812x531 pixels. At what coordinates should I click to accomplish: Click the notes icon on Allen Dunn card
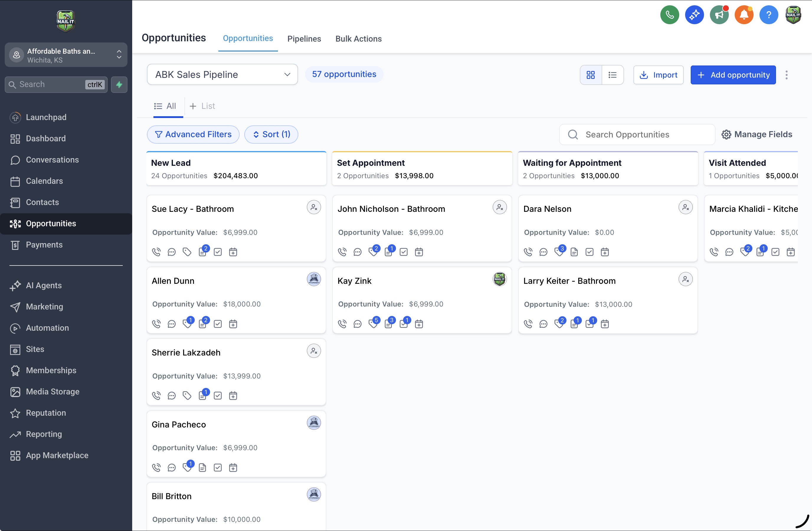coord(203,324)
